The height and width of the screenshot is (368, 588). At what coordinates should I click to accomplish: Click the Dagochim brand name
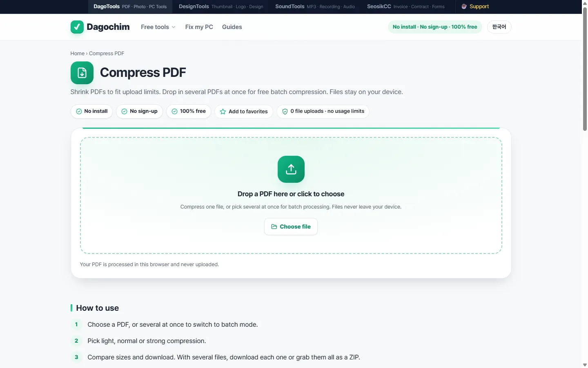click(x=108, y=27)
